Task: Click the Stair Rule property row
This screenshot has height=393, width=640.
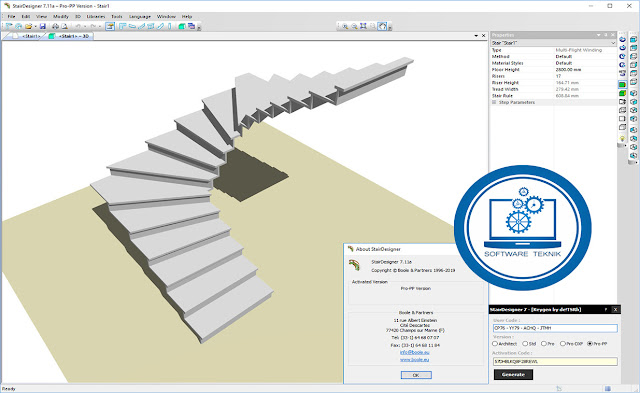Action: tap(553, 96)
